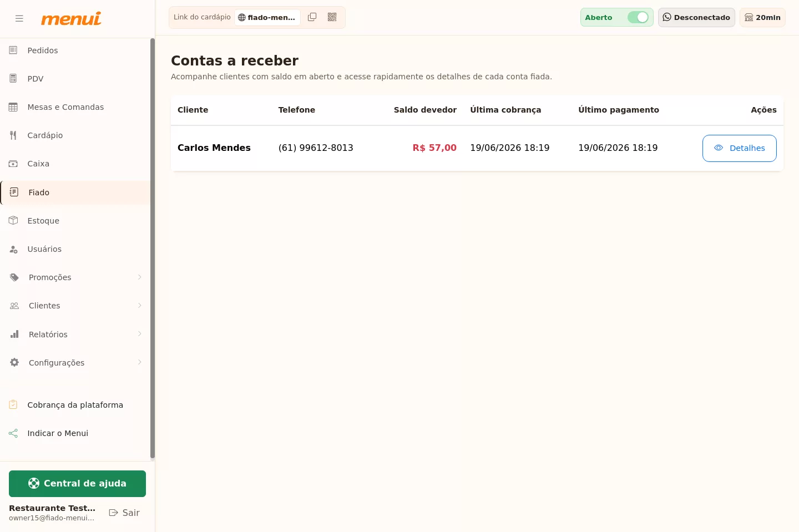The image size is (799, 532).
Task: Click the Link do cardápio label
Action: pos(202,17)
